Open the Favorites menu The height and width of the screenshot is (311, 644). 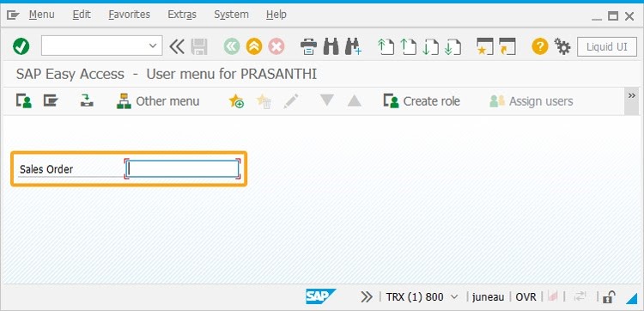coord(130,15)
